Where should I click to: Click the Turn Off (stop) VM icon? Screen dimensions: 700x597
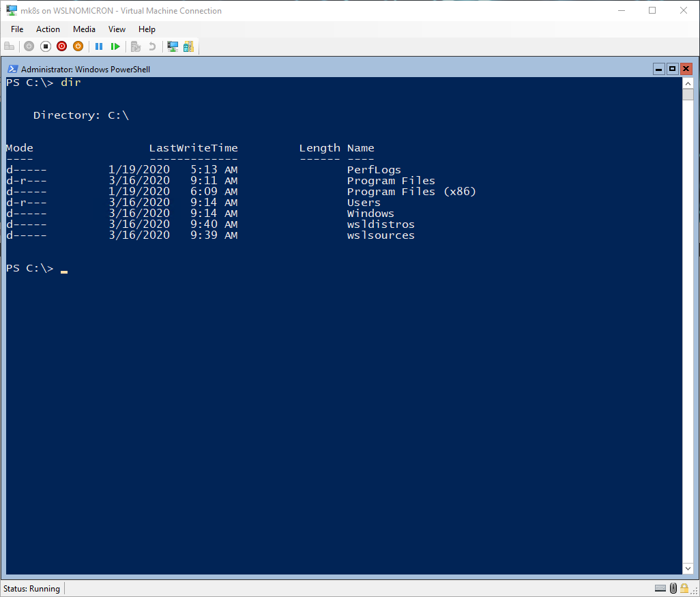tap(46, 46)
